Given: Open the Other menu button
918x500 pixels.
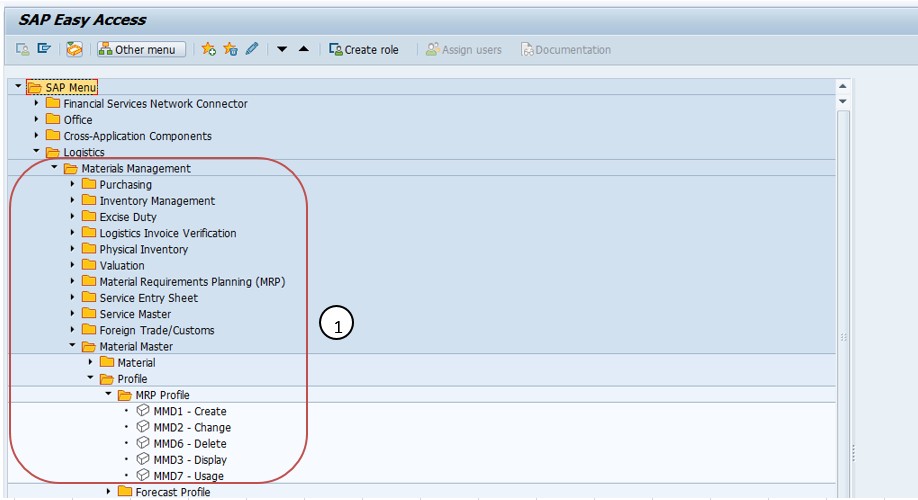Looking at the screenshot, I should click(141, 50).
